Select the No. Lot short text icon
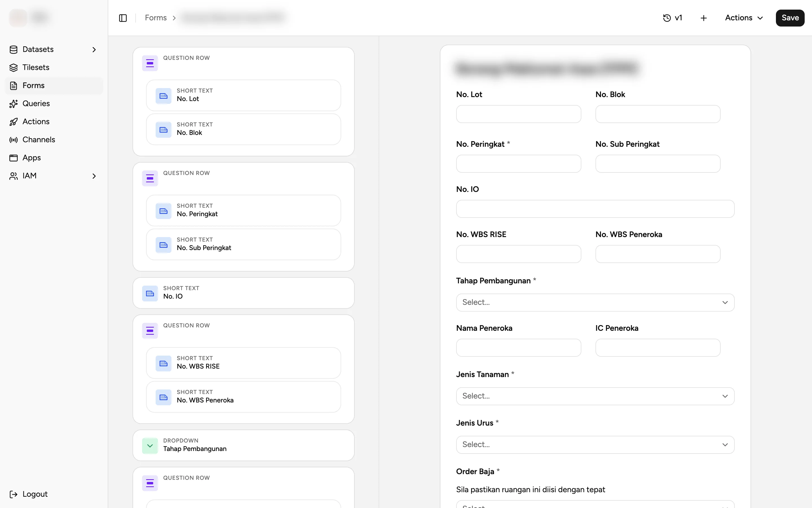 164,96
